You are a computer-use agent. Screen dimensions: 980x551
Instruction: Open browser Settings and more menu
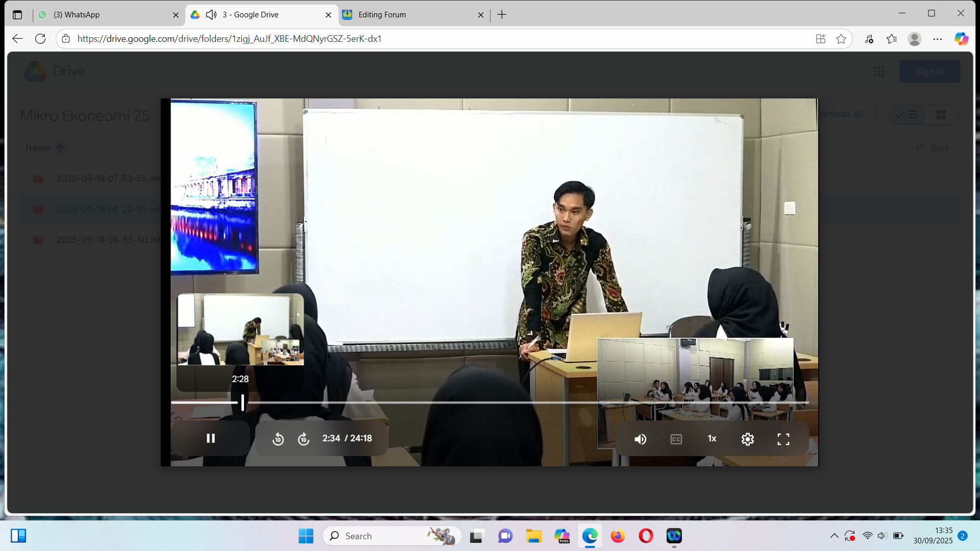click(x=937, y=39)
